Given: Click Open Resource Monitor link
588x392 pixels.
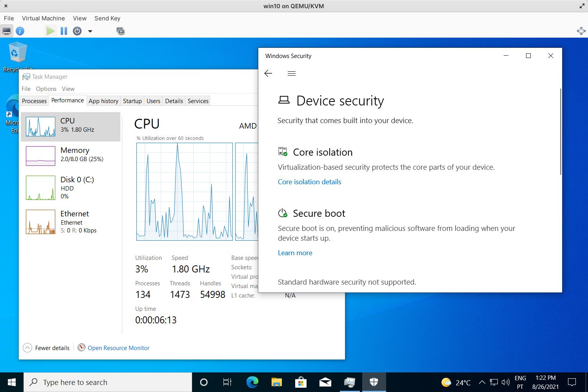Looking at the screenshot, I should [118, 348].
